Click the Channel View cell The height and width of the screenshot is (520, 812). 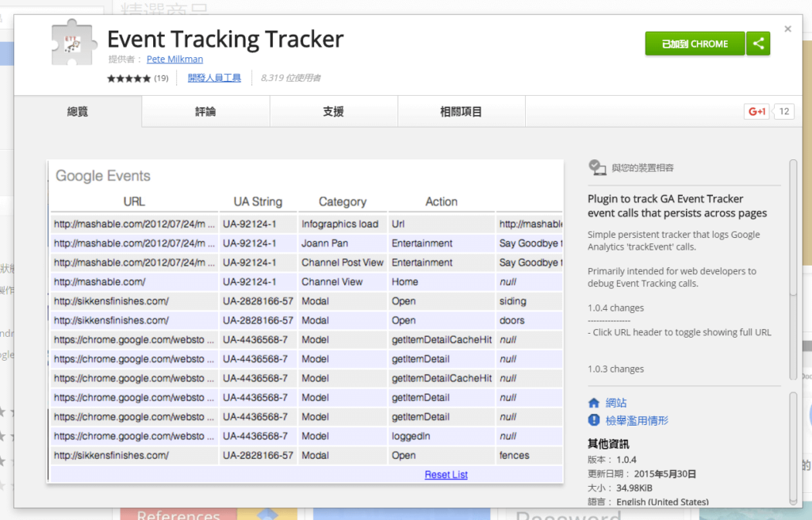point(343,281)
